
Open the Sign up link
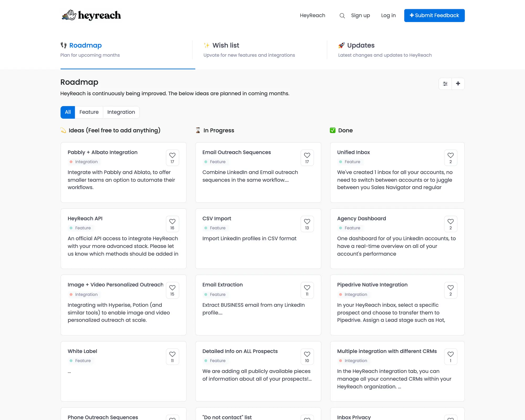360,15
